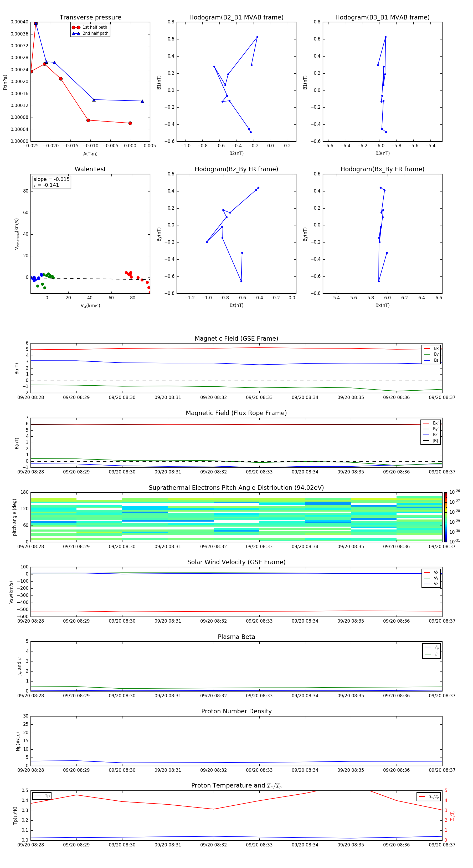Image resolution: width=473 pixels, height=868 pixels.
Task: Click 'Hodogram(Bx_By FR frame)' title
Action: tap(382, 169)
